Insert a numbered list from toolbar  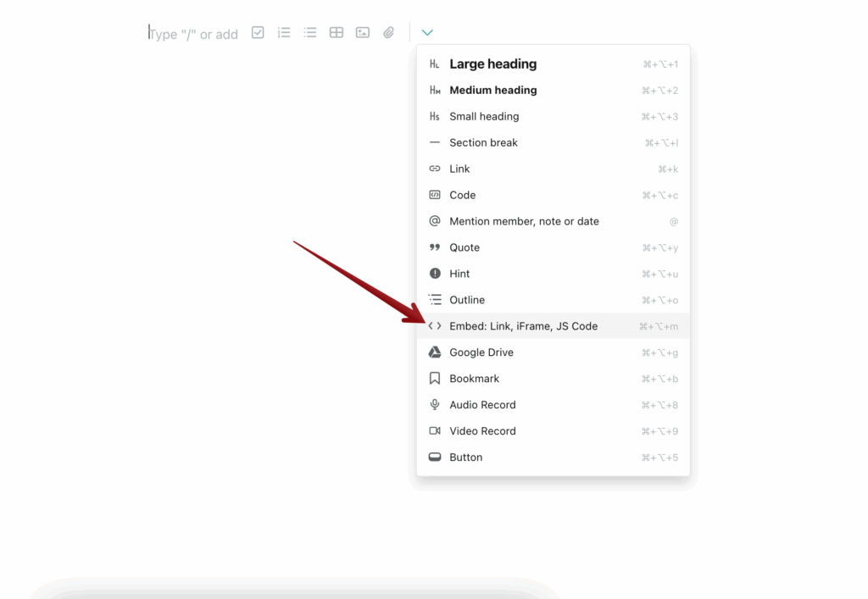(284, 33)
